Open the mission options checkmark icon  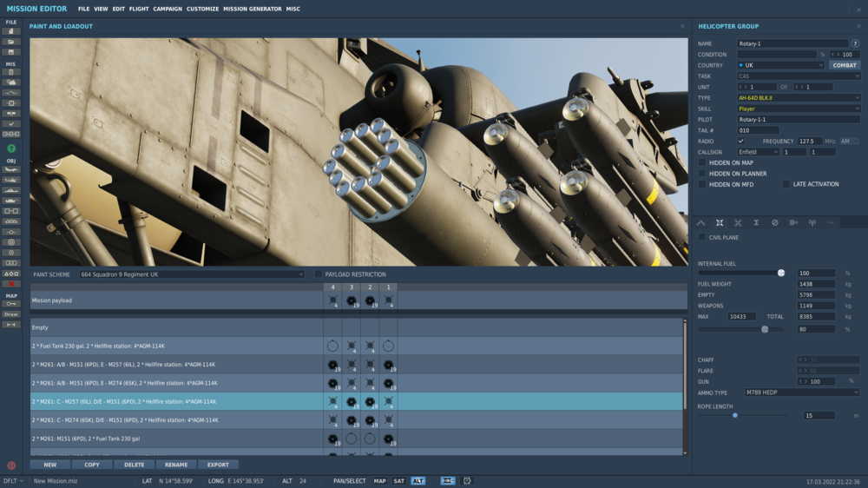[11, 123]
